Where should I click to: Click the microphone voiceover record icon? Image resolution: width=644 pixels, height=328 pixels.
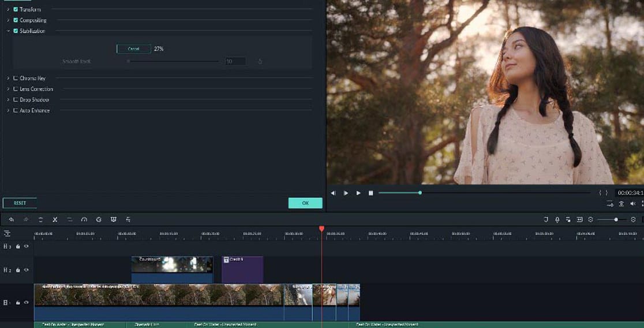point(557,219)
